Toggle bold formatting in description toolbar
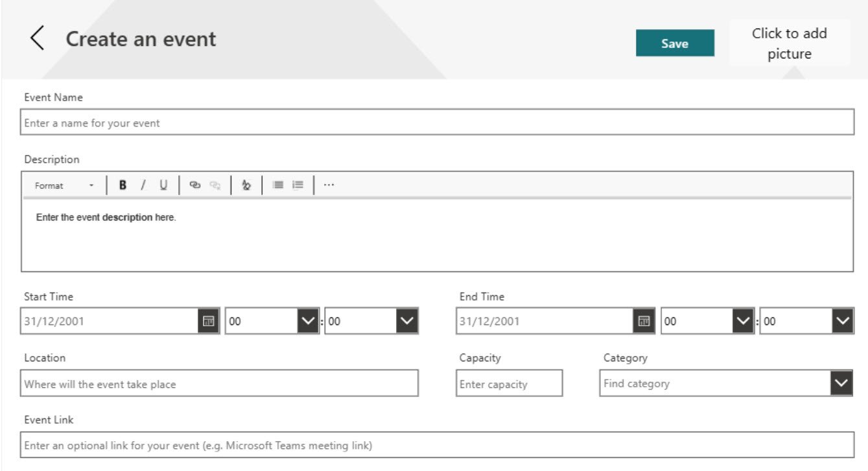Screen dimensions: 868x471 123,186
